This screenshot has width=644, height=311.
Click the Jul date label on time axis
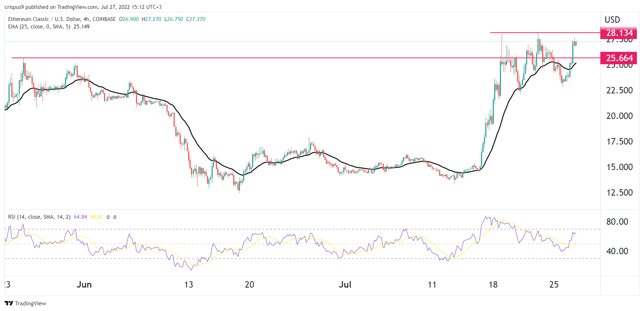(345, 285)
